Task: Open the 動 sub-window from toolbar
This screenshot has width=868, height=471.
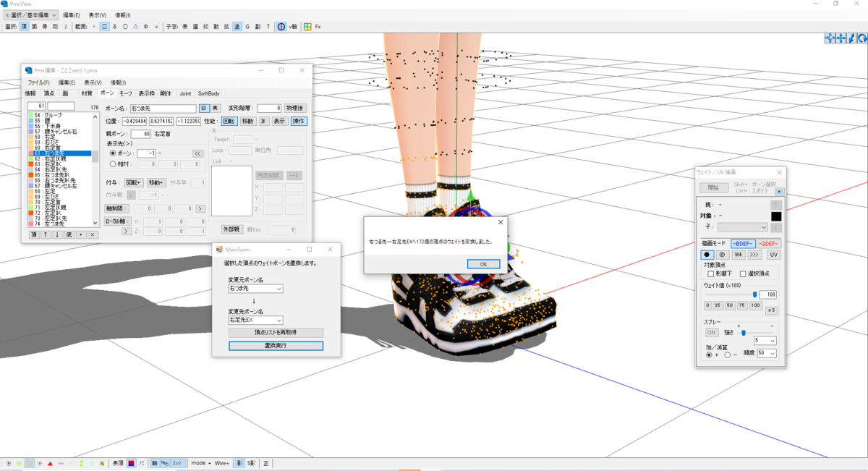Action: click(x=216, y=26)
